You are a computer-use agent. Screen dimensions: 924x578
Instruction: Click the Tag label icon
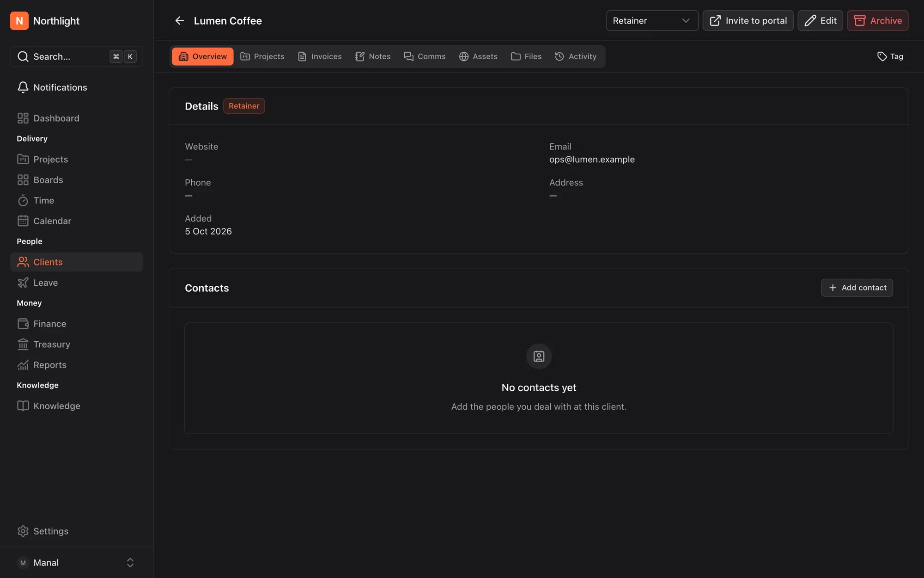(882, 56)
